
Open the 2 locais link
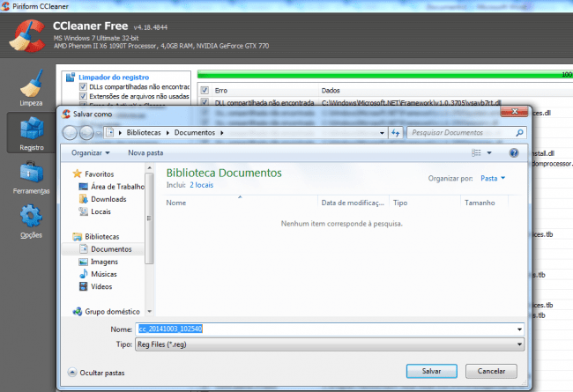201,185
